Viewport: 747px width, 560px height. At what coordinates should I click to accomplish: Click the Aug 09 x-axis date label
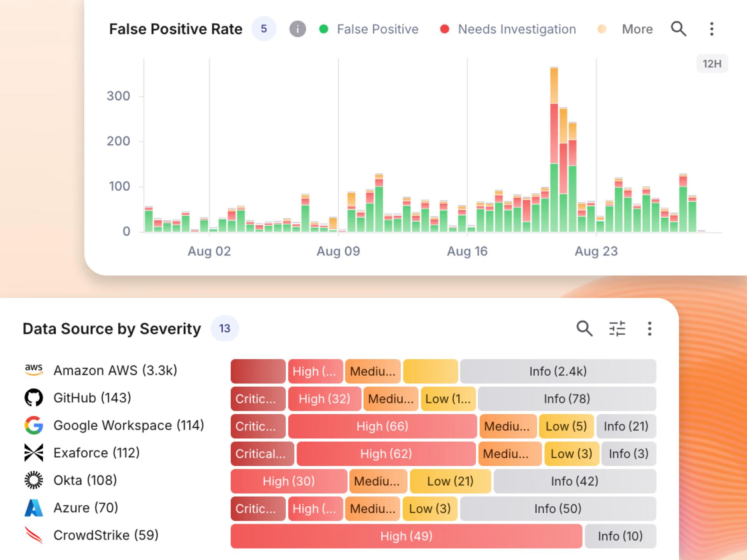[338, 251]
